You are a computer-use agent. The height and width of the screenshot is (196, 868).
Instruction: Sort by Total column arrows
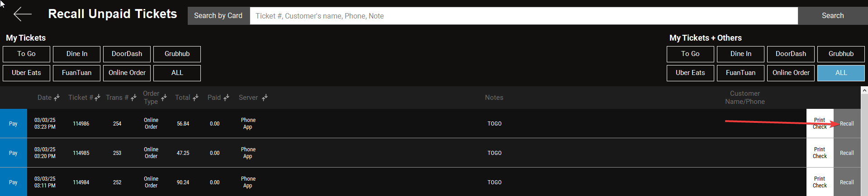(x=195, y=98)
